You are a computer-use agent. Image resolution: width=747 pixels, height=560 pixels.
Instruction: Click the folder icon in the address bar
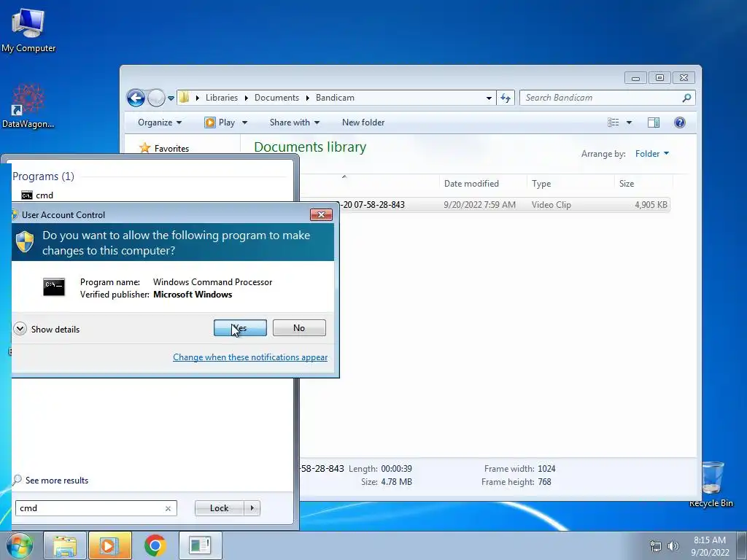[x=185, y=98]
